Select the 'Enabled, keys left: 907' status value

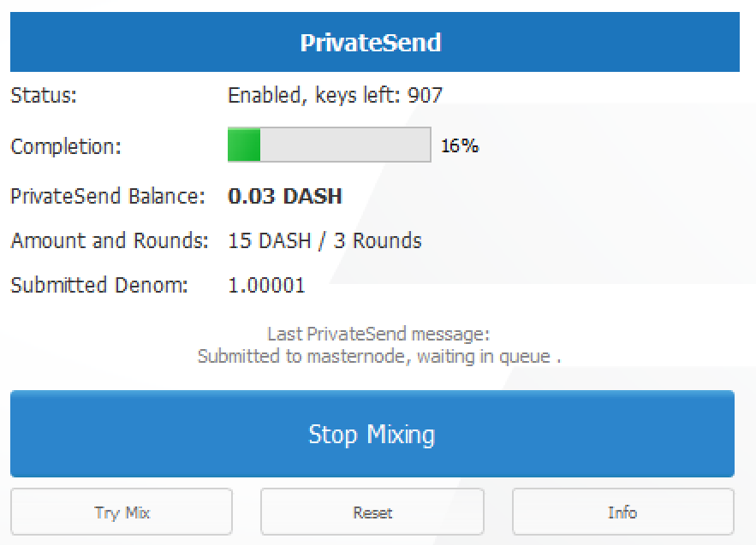pyautogui.click(x=335, y=96)
